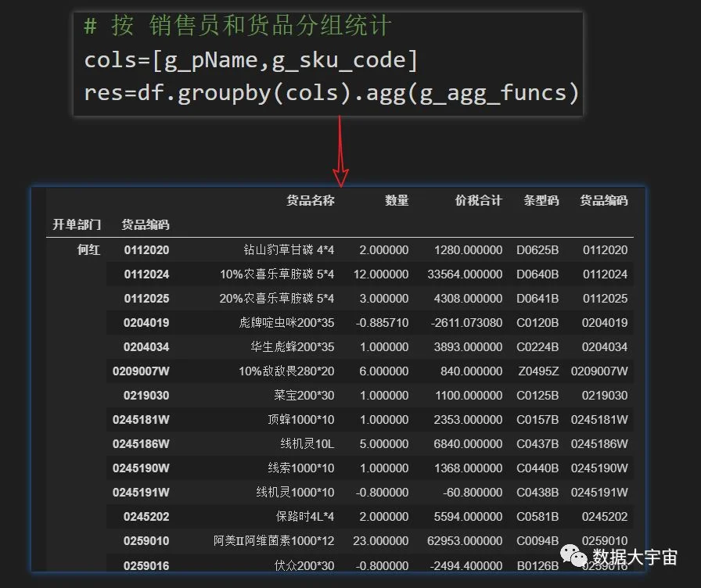The width and height of the screenshot is (701, 588).
Task: Click the quantity '-0.885710'
Action: (x=383, y=323)
